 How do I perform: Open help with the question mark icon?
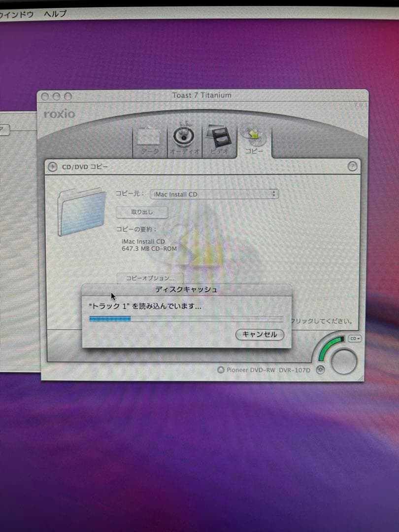[x=352, y=166]
